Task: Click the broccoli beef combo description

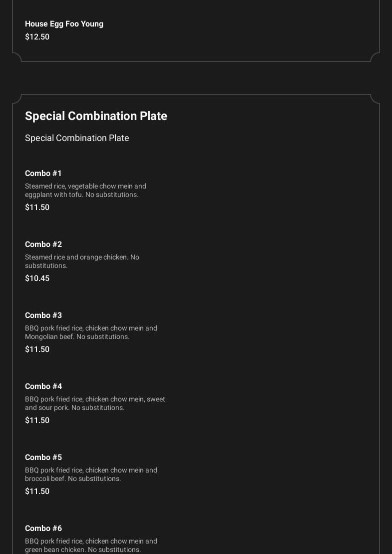Action: click(91, 474)
